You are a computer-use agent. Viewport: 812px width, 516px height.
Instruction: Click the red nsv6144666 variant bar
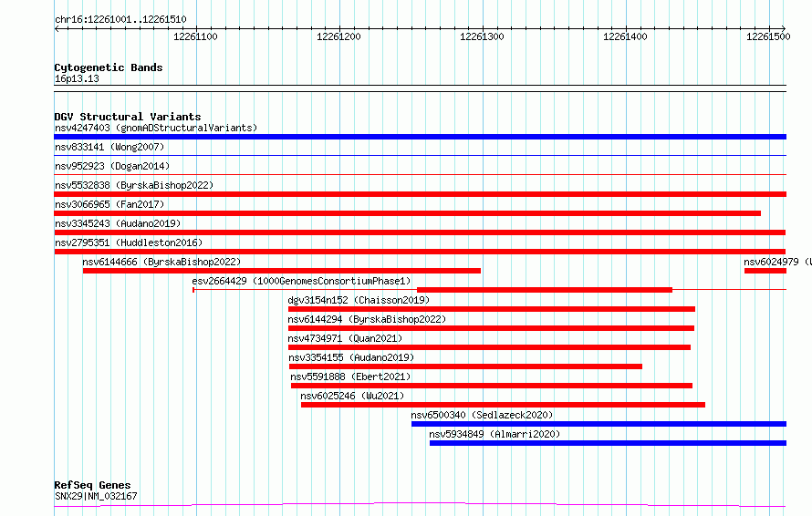pyautogui.click(x=282, y=271)
